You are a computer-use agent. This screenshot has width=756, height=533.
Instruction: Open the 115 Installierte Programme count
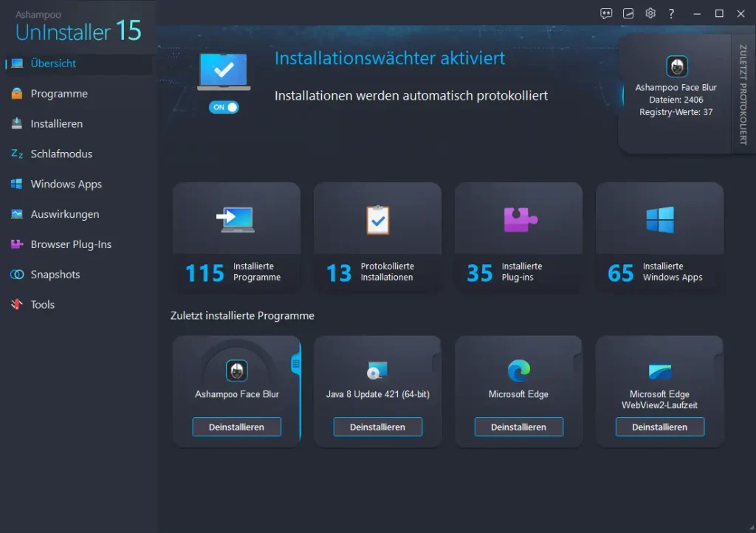205,272
